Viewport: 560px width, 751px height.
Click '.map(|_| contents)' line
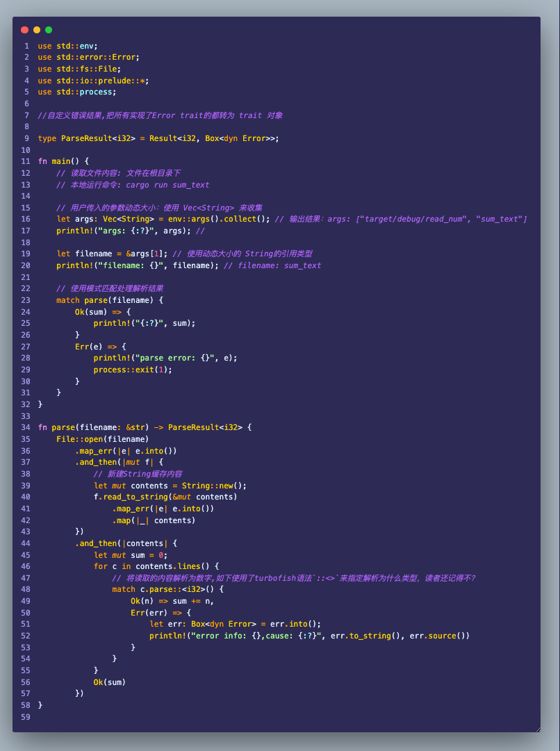154,520
